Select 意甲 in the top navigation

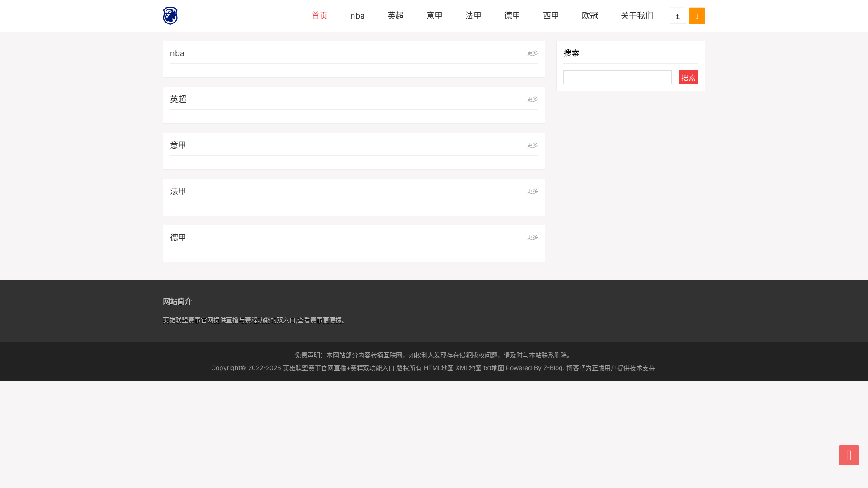click(x=434, y=16)
